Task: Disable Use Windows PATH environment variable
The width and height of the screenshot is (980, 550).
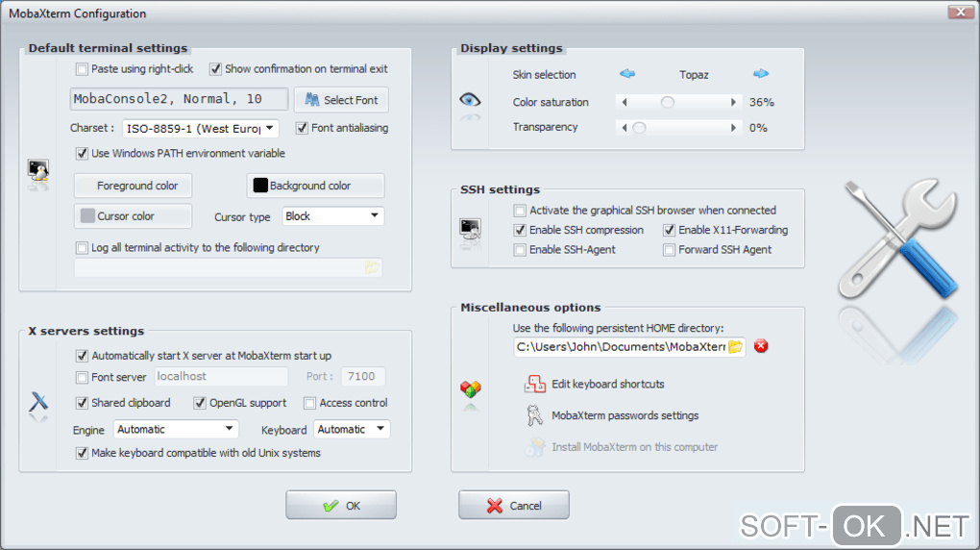Action: [x=82, y=153]
